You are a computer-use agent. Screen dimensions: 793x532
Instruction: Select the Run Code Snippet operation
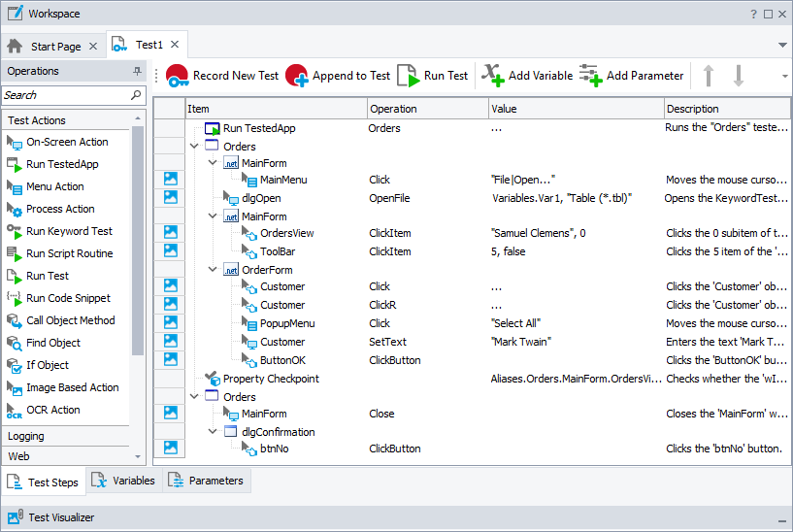click(58, 298)
